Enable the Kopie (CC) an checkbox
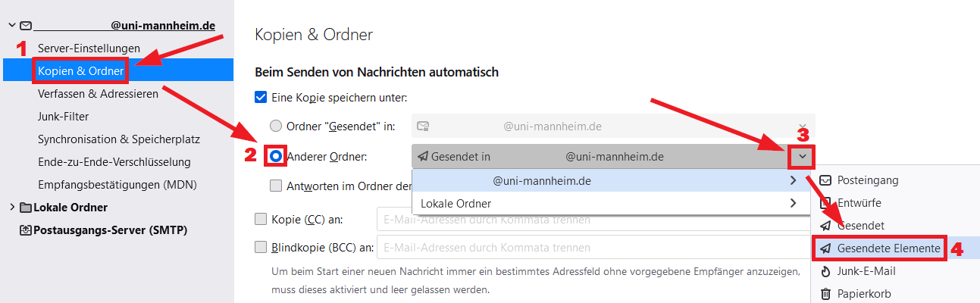Screen dimensions: 980x303 [261, 220]
